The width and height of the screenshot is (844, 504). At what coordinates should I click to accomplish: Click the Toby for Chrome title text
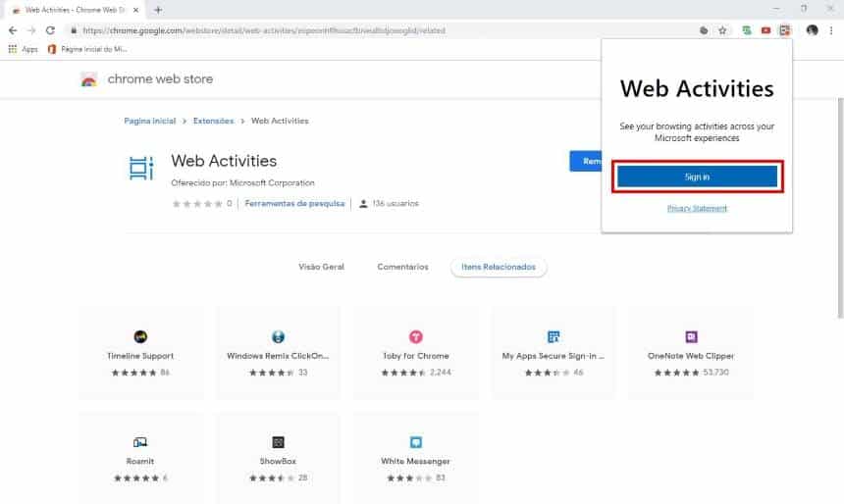pyautogui.click(x=415, y=356)
